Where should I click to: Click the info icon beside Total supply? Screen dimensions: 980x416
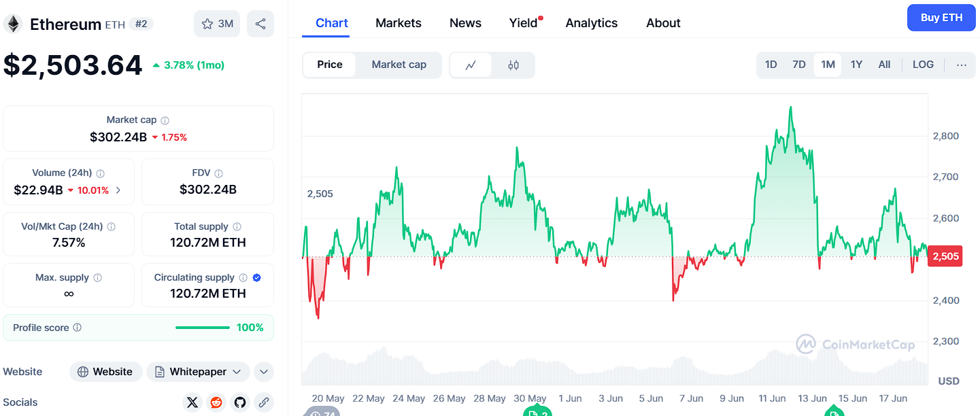(x=237, y=227)
